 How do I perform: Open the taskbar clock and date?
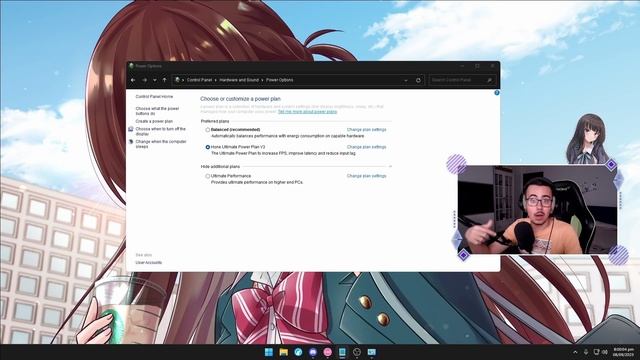[x=623, y=352]
